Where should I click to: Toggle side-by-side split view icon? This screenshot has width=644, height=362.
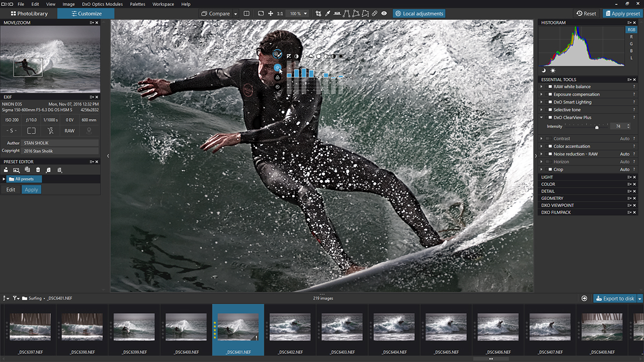(x=246, y=13)
